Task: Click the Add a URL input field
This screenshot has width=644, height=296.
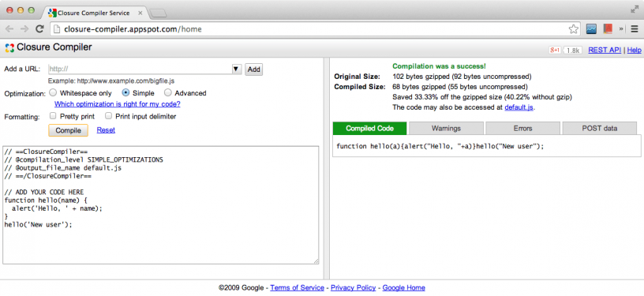Action: [x=140, y=69]
